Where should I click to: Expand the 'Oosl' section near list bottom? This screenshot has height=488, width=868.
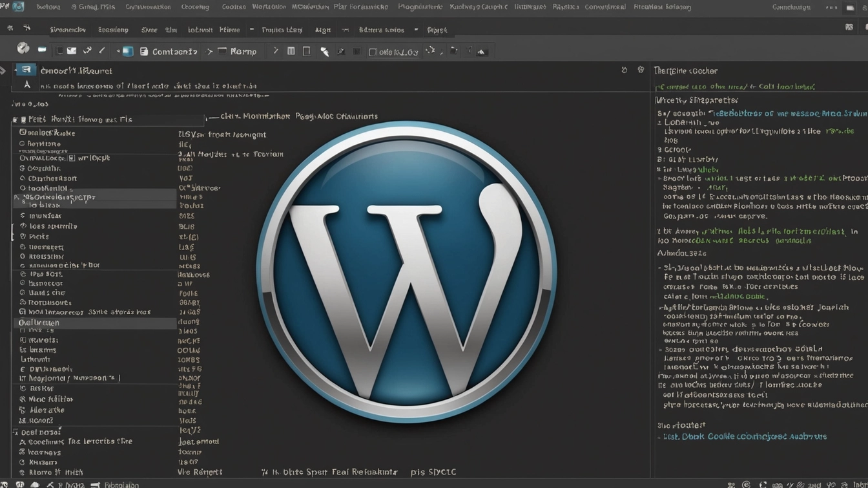[x=15, y=432]
